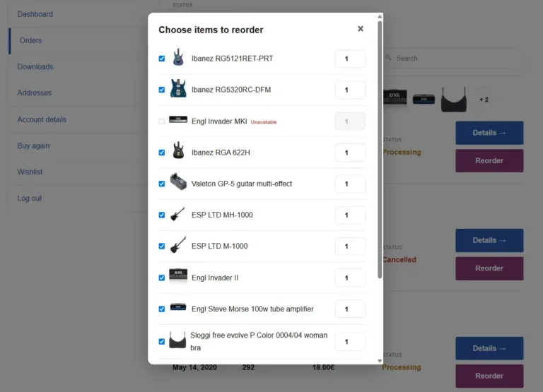Click Valeton GP-5 pedal thumbnail
543x392 pixels.
click(178, 182)
